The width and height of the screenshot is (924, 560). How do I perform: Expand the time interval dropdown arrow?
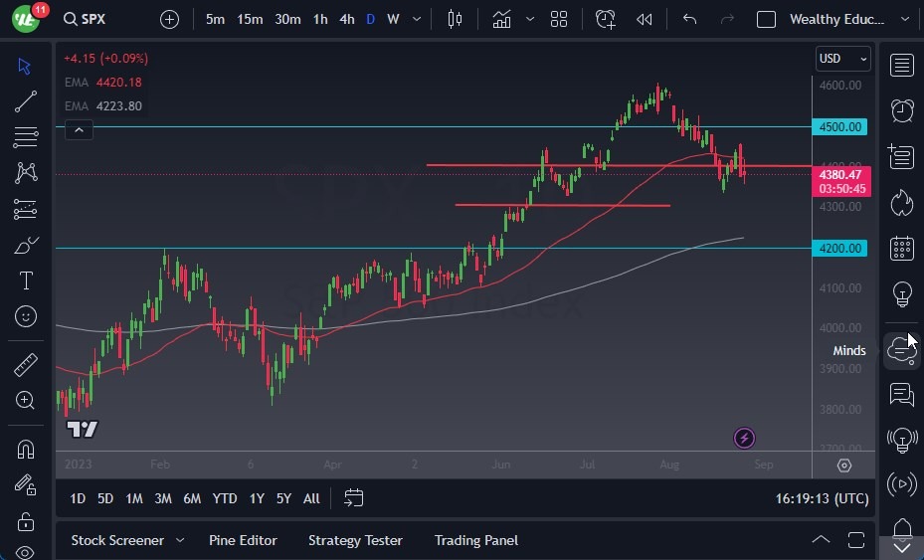coord(416,19)
